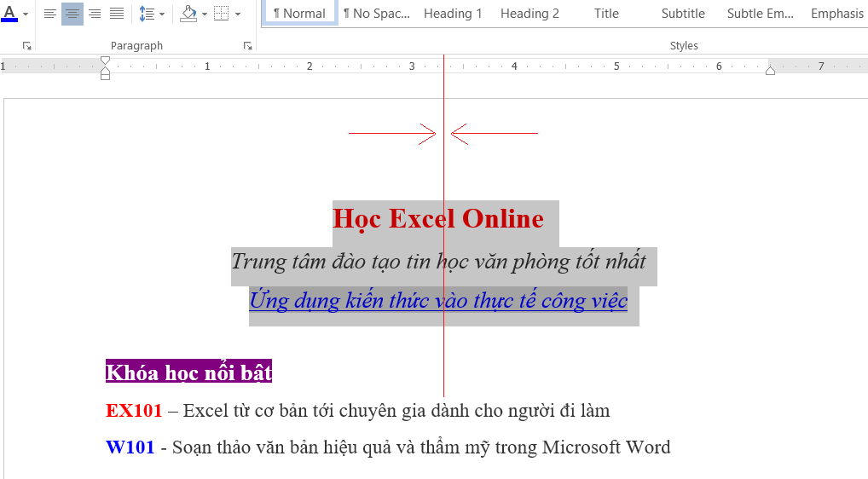Image resolution: width=868 pixels, height=479 pixels.
Task: Click the red 'EX101' course code
Action: click(x=134, y=411)
